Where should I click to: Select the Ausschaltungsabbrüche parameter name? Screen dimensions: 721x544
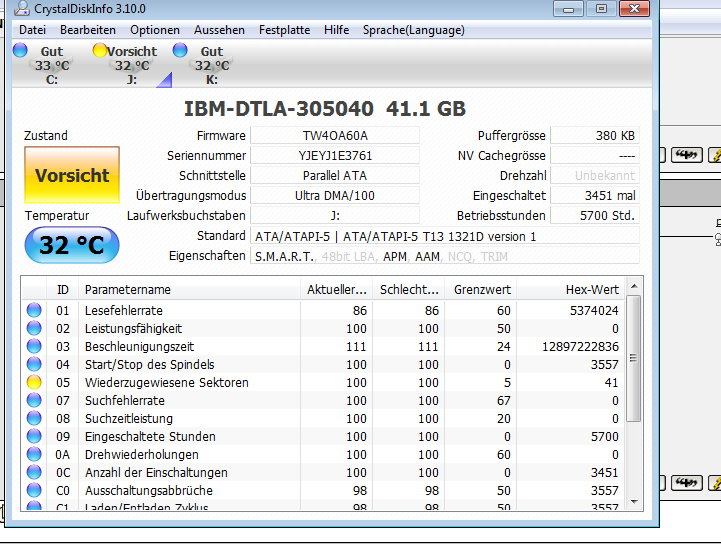[x=149, y=490]
